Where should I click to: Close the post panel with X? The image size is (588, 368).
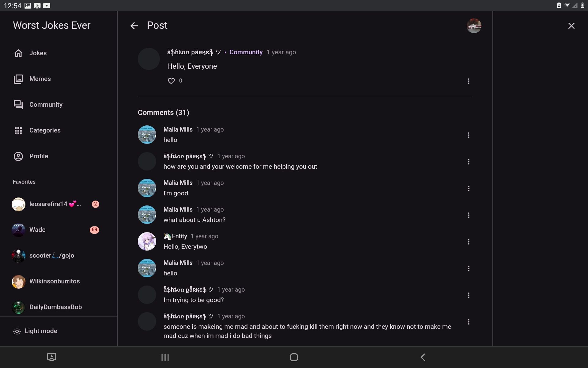571,26
